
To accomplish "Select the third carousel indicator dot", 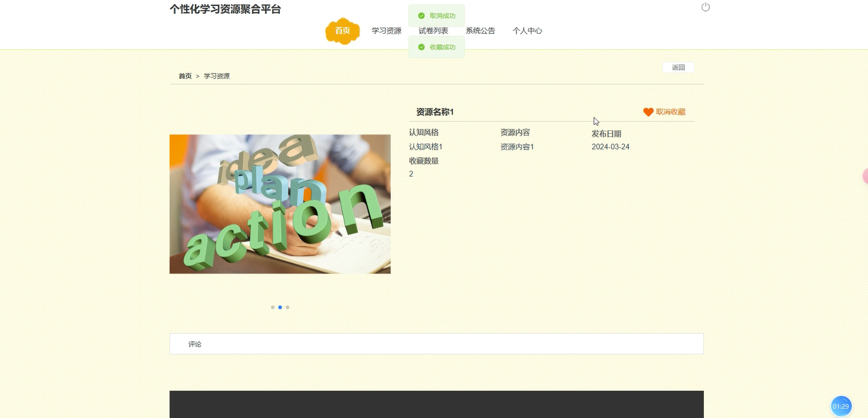I will pos(287,307).
